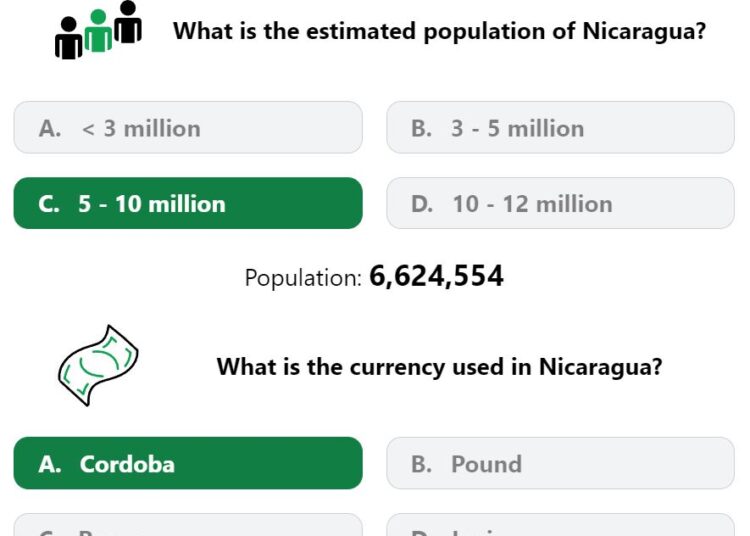Pick answer D. 10 - 12 million
Image resolution: width=750 pixels, height=536 pixels.
click(560, 203)
